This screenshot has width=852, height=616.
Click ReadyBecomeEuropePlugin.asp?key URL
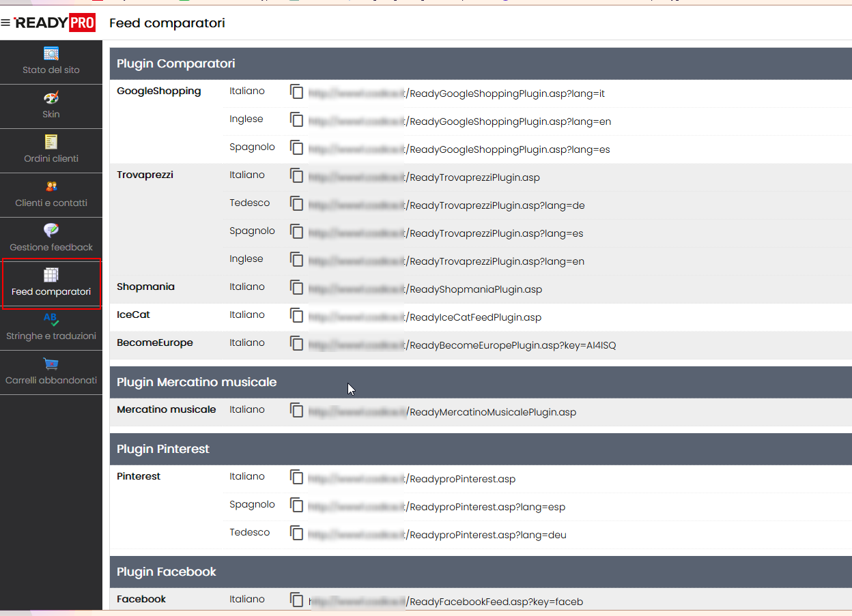[x=462, y=346]
